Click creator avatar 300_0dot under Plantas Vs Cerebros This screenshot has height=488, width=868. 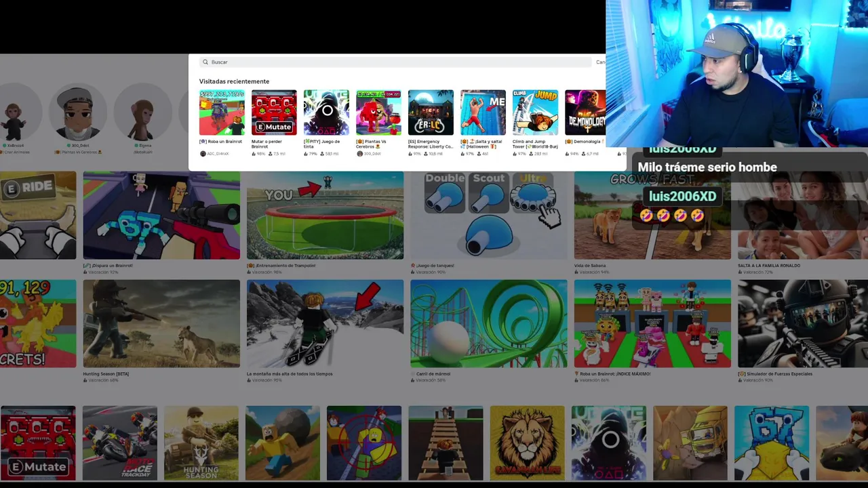click(x=359, y=154)
